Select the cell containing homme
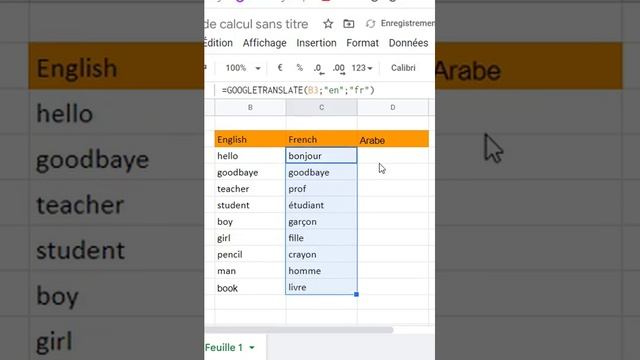The image size is (640, 360). 322,271
